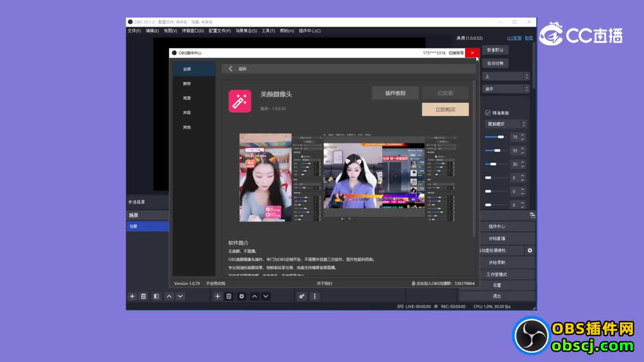Click the 插件教程 button

pos(395,93)
